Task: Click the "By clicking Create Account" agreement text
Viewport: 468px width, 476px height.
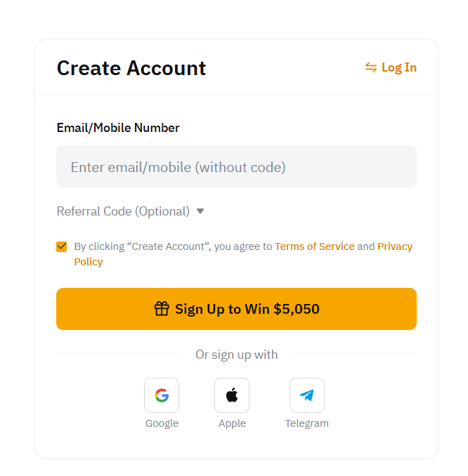Action: (173, 246)
